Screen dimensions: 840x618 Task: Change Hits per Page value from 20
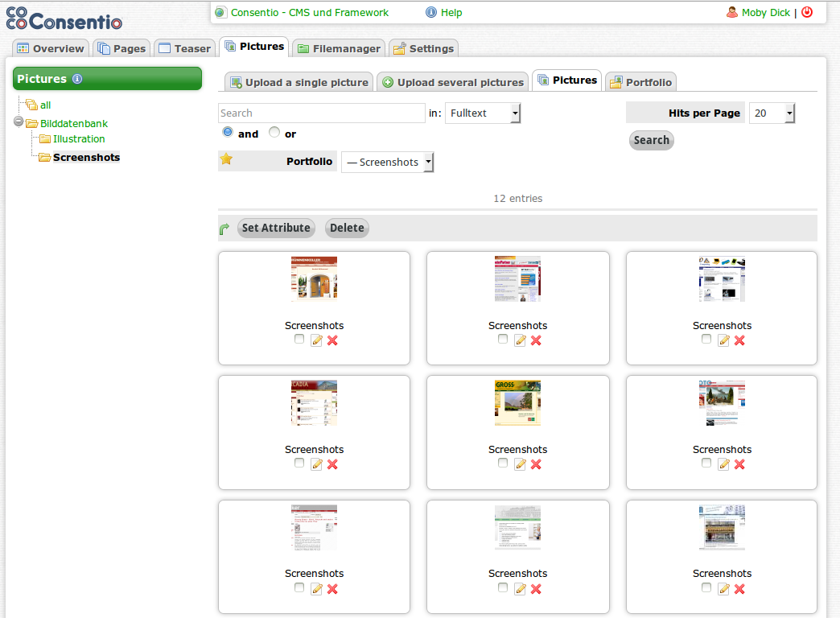point(771,113)
